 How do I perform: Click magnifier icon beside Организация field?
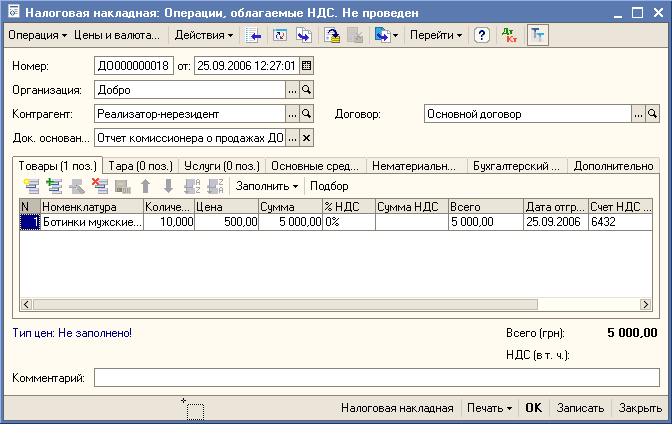(306, 90)
